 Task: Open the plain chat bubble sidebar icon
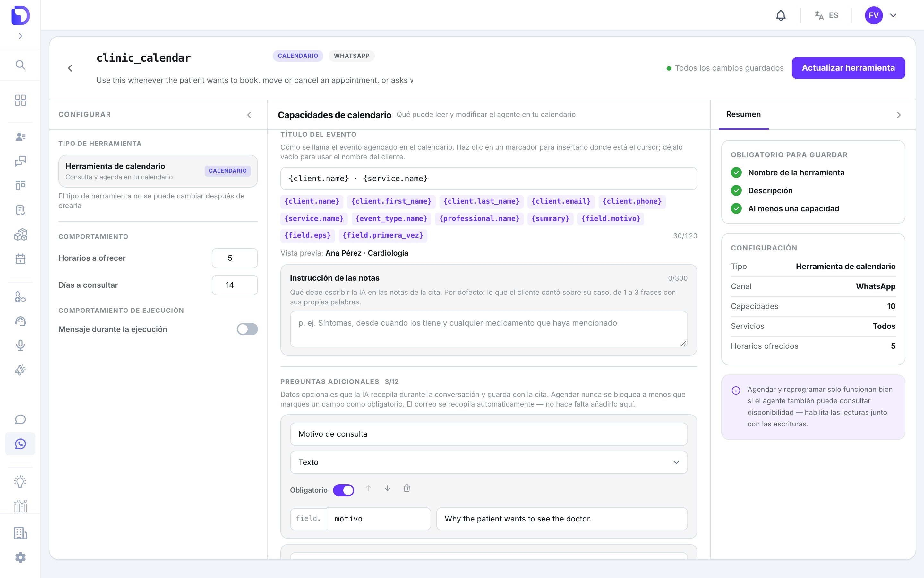coord(21,419)
